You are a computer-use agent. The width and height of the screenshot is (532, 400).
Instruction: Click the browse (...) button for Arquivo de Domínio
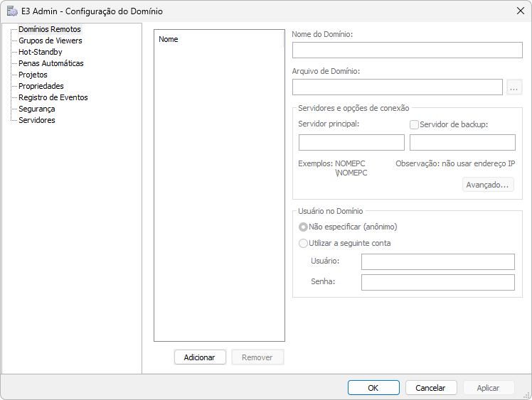(x=515, y=87)
